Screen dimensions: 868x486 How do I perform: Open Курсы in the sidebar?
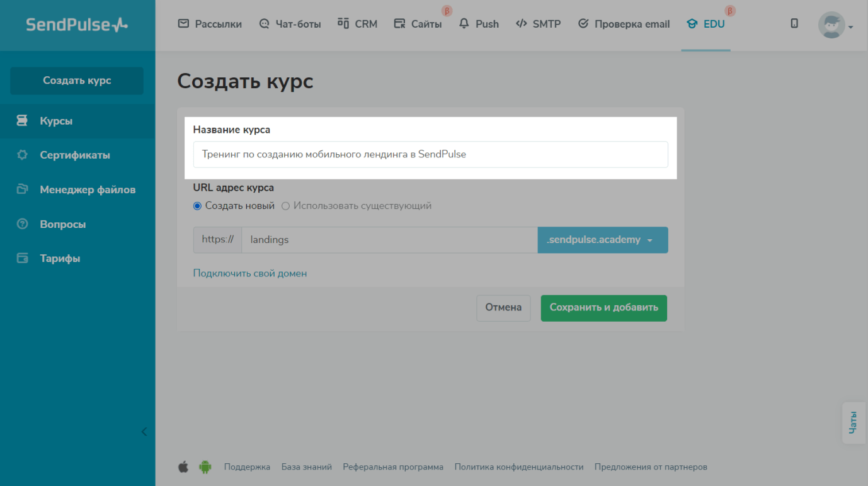(x=77, y=121)
